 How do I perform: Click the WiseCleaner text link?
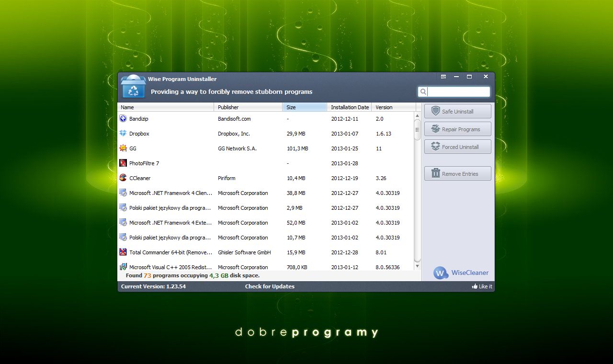[x=470, y=273]
